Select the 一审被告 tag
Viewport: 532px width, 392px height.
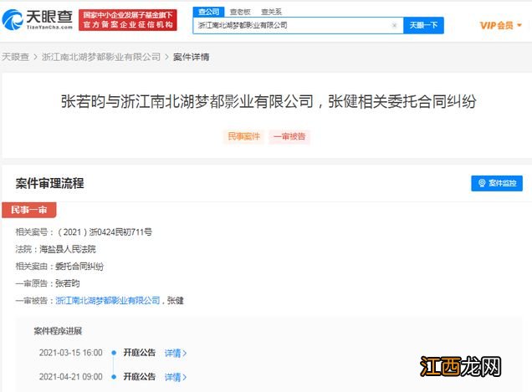289,137
